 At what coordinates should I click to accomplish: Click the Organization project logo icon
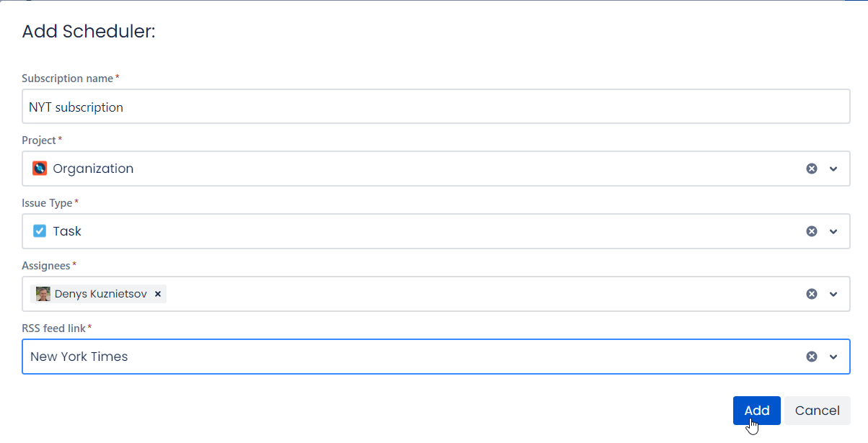coord(40,169)
